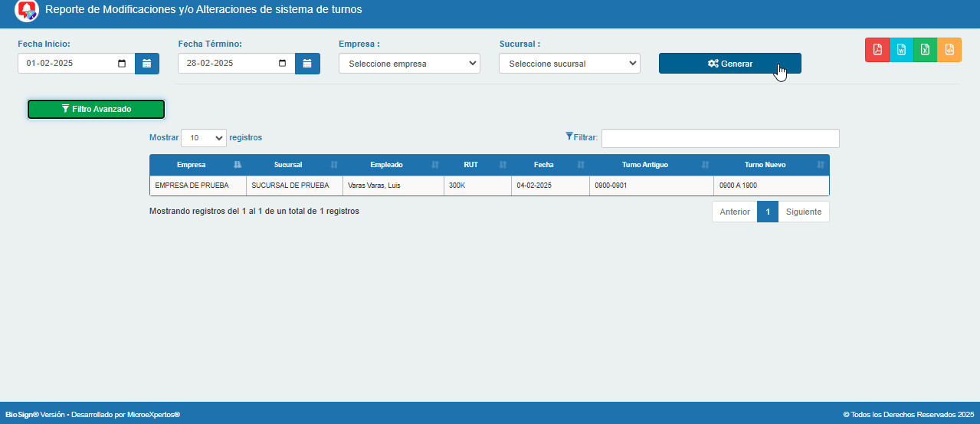Click the Generar button
Screen dimensions: 980x424
(x=730, y=64)
